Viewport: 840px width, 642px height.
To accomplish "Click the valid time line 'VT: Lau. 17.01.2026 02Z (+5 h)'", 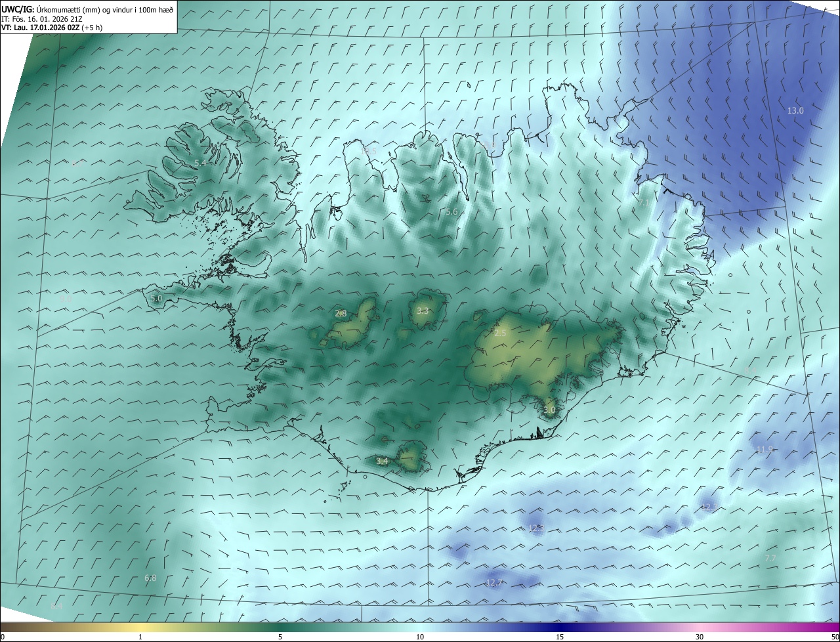I will click(51, 28).
